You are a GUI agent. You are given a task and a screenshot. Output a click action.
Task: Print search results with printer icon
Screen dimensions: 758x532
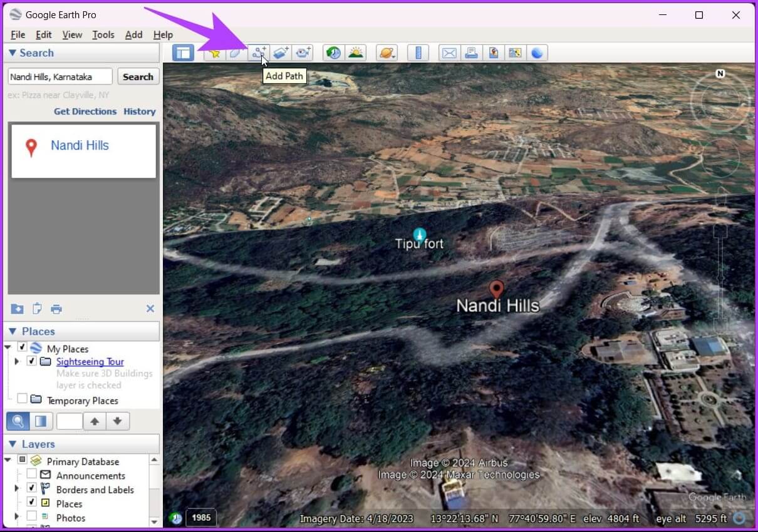(56, 309)
